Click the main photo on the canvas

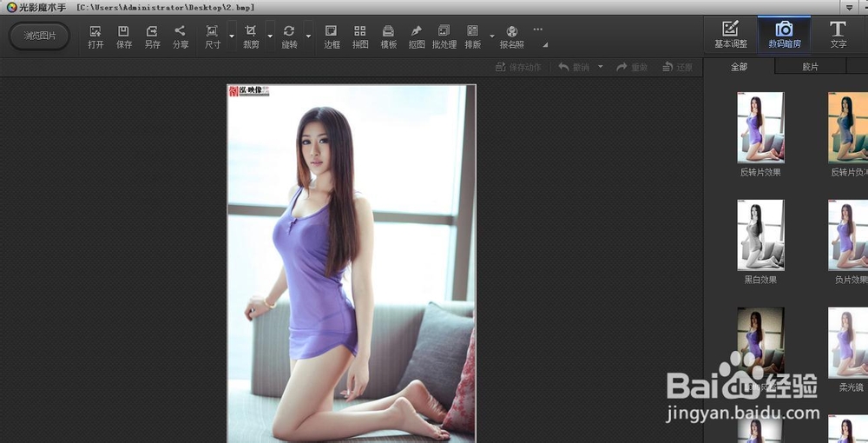(x=352, y=263)
